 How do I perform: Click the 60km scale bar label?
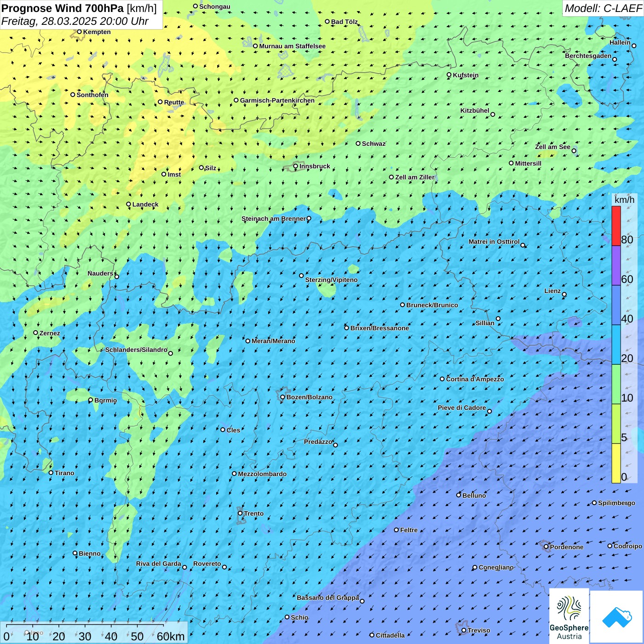coord(171,637)
